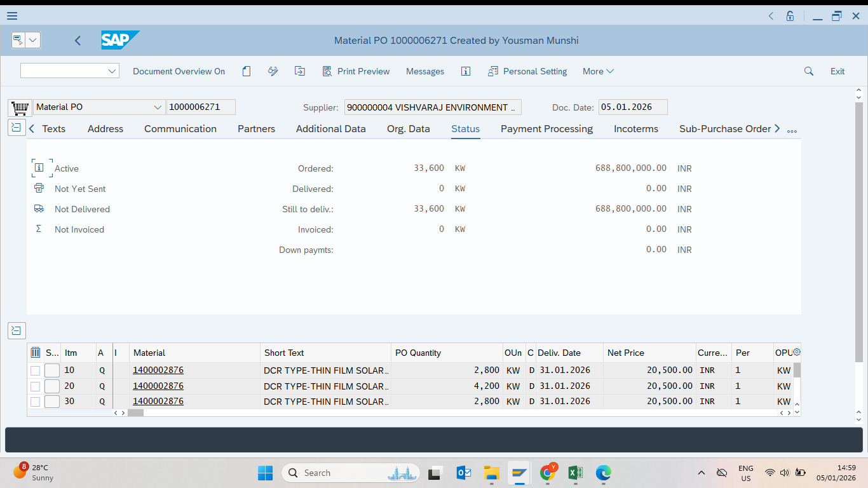Click the table settings gear icon
The height and width of the screenshot is (488, 868).
tap(797, 352)
